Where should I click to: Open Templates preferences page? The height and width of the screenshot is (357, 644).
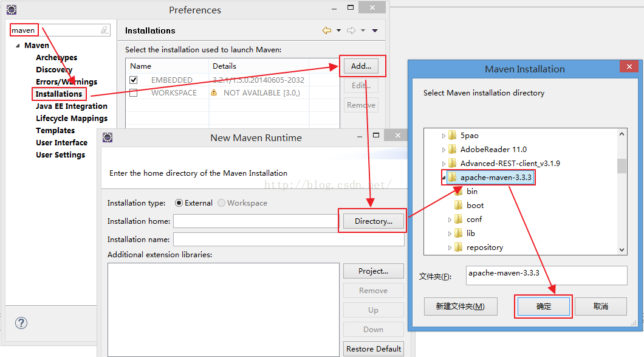click(55, 130)
